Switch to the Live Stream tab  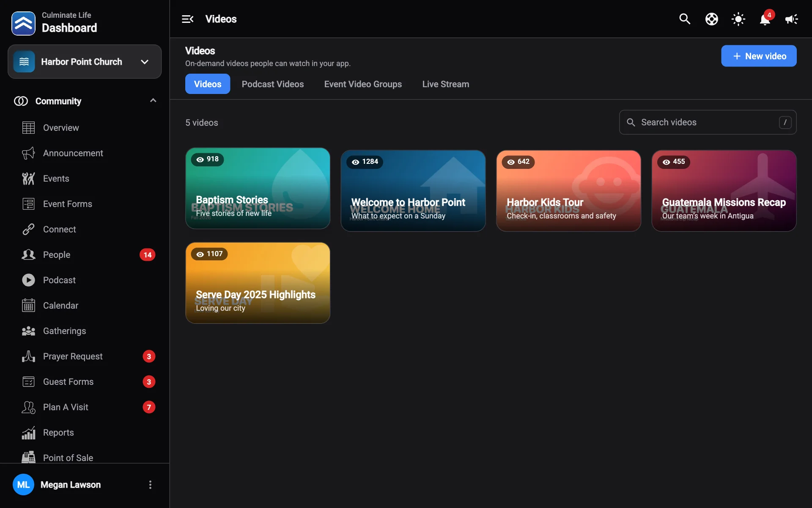[x=446, y=84]
